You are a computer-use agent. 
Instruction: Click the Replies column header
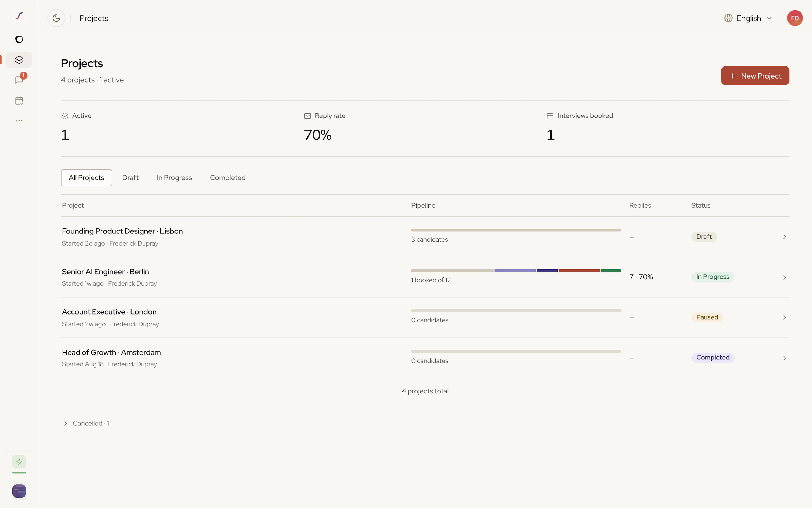pyautogui.click(x=640, y=205)
